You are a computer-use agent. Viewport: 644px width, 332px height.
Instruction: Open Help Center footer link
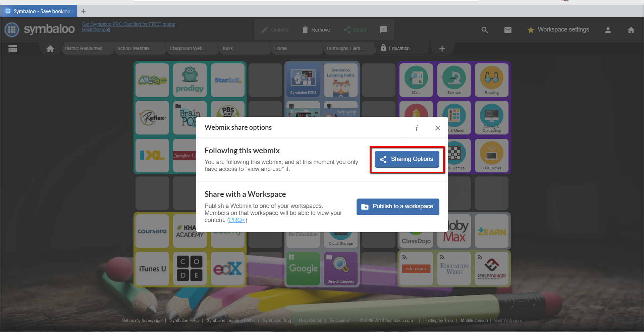[310, 321]
